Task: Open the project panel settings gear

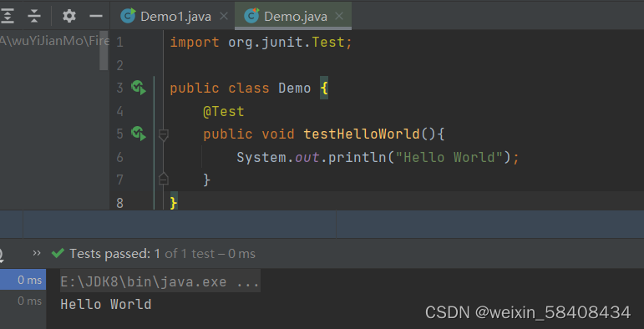Action: (69, 16)
